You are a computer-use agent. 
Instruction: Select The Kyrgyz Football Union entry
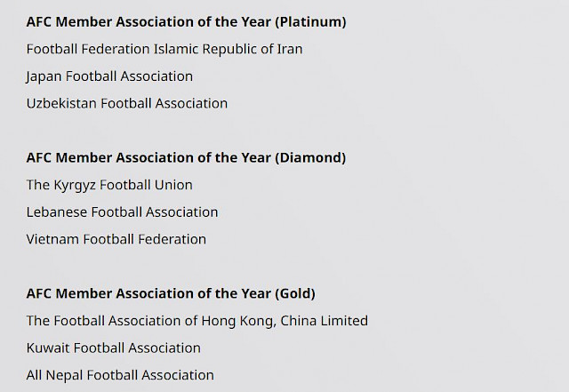coord(109,185)
